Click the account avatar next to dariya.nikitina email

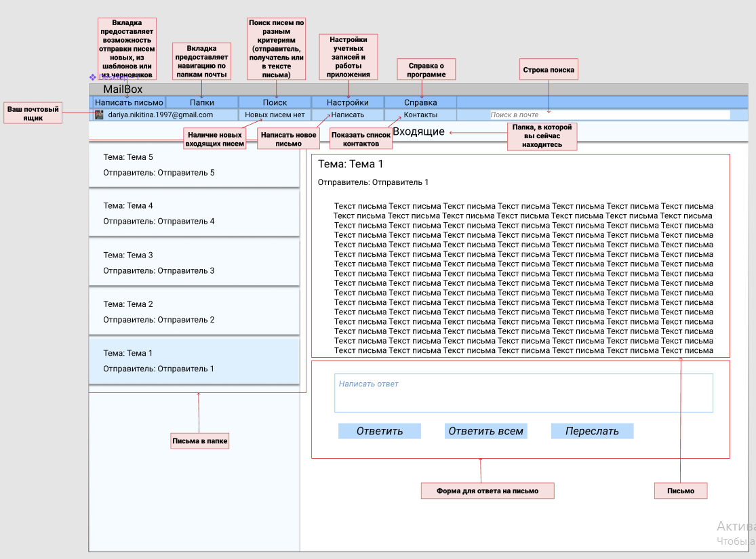99,115
